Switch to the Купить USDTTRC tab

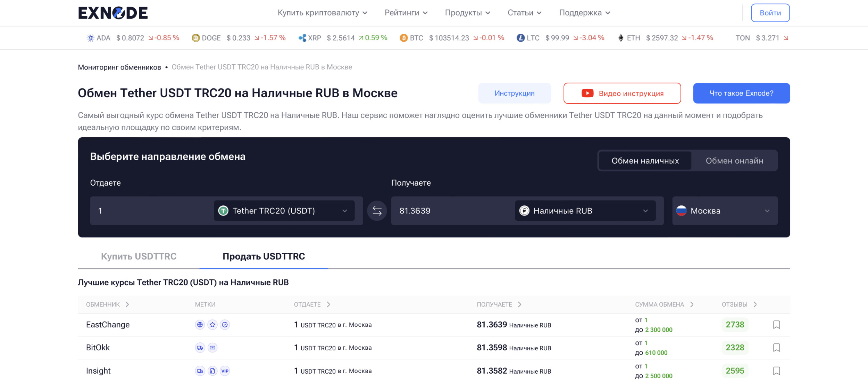[139, 257]
